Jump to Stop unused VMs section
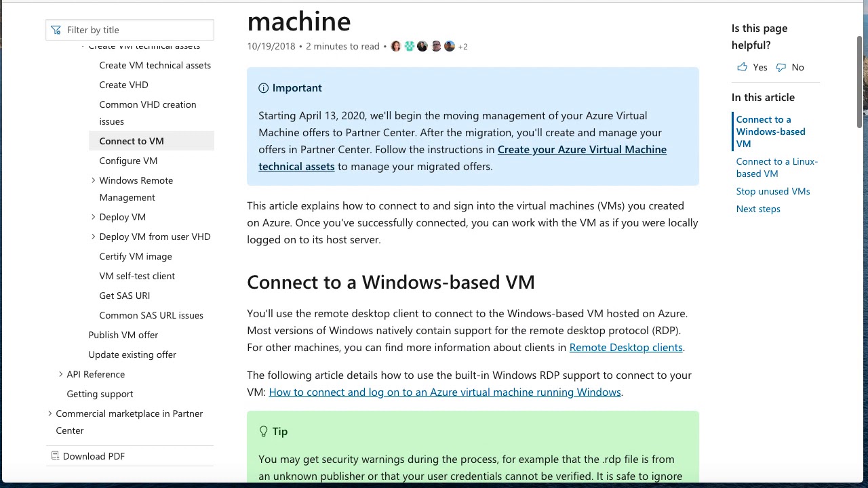868x488 pixels. [x=773, y=191]
